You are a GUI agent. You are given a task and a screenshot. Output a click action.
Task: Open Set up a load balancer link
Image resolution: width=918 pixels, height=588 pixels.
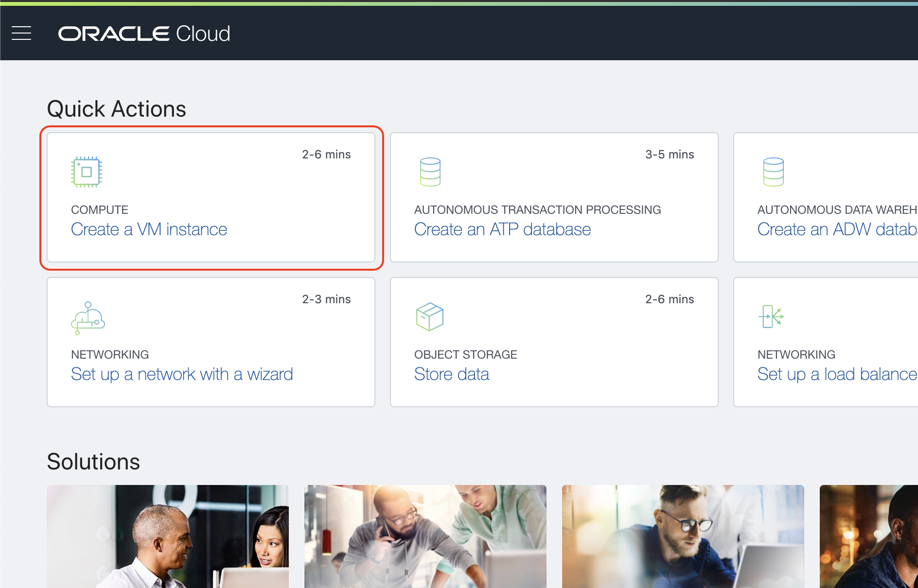pos(837,374)
